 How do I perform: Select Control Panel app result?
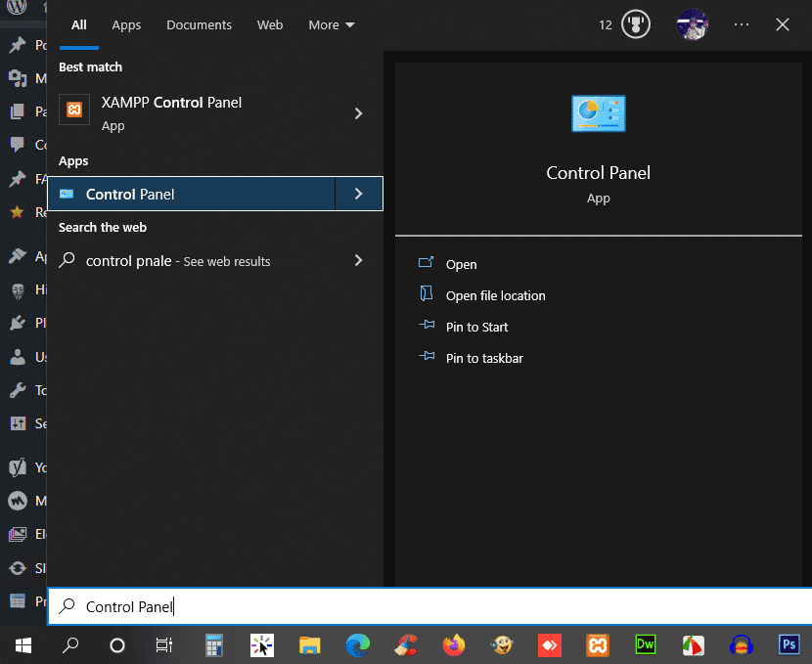tap(191, 194)
